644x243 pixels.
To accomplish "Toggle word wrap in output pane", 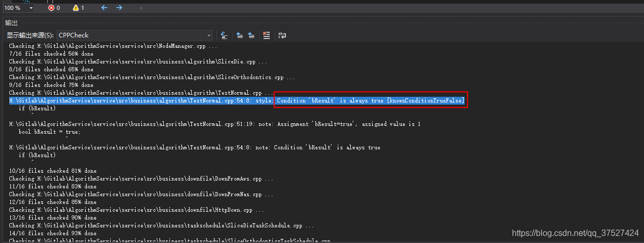I will (282, 35).
